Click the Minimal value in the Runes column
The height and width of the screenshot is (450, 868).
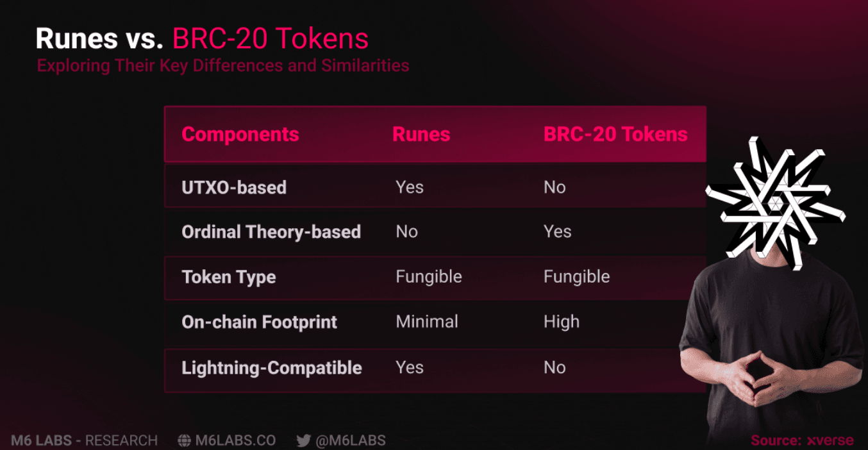coord(427,322)
